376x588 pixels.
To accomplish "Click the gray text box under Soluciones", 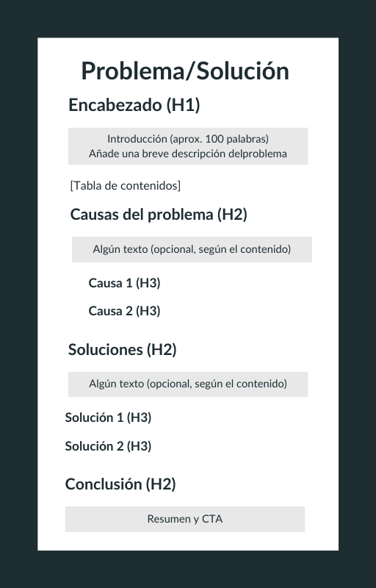I will pyautogui.click(x=188, y=384).
